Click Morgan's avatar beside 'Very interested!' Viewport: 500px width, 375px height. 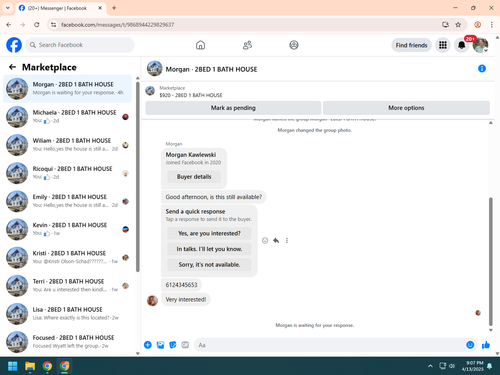[152, 300]
